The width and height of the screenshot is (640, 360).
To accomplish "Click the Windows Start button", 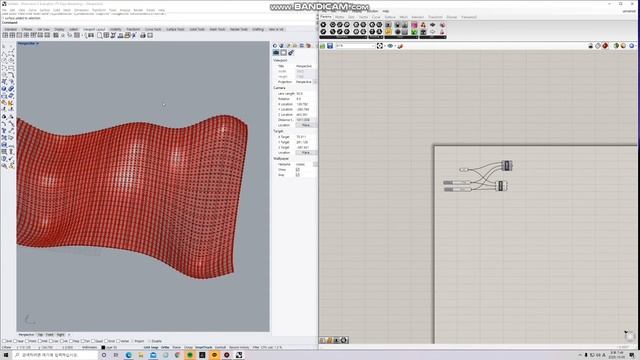I will (6, 355).
